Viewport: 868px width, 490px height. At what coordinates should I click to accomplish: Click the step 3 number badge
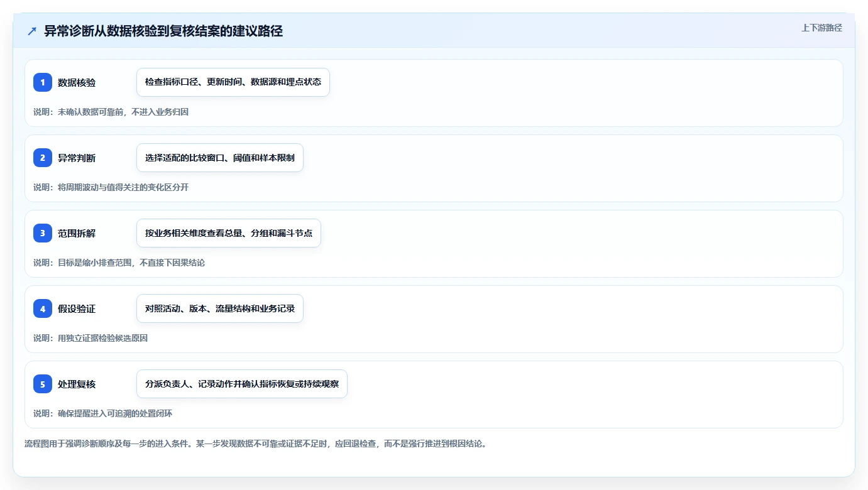[x=43, y=233]
